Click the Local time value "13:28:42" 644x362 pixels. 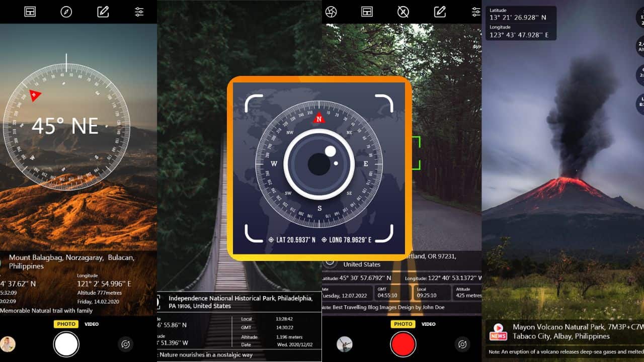(284, 319)
